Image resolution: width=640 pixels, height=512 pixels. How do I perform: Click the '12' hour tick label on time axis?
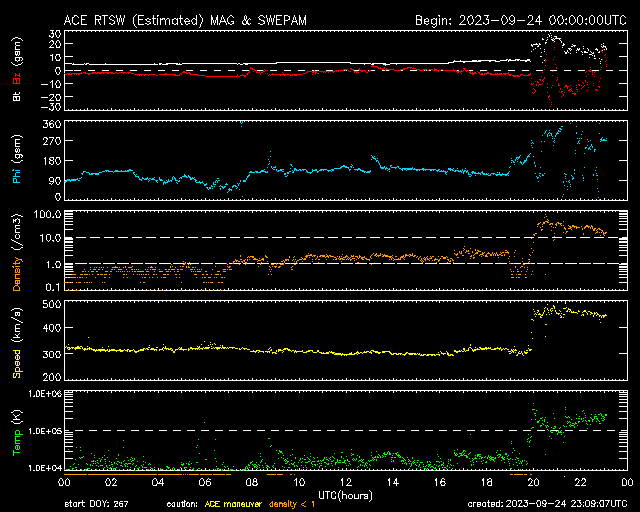coord(346,482)
